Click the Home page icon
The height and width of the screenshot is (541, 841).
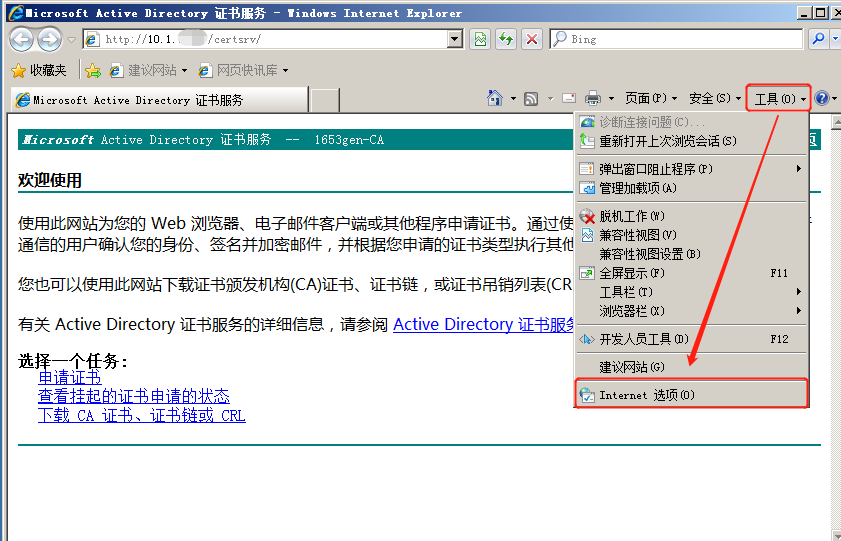point(495,98)
